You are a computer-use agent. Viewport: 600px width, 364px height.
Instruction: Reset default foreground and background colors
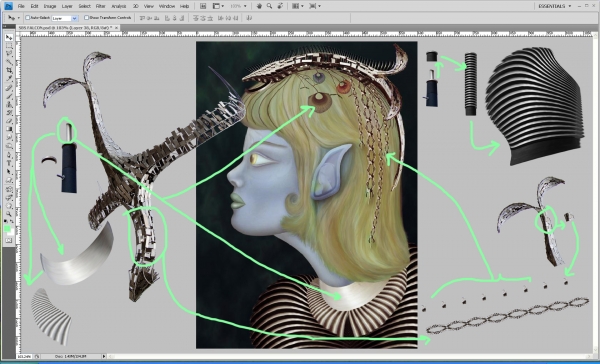pyautogui.click(x=6, y=222)
